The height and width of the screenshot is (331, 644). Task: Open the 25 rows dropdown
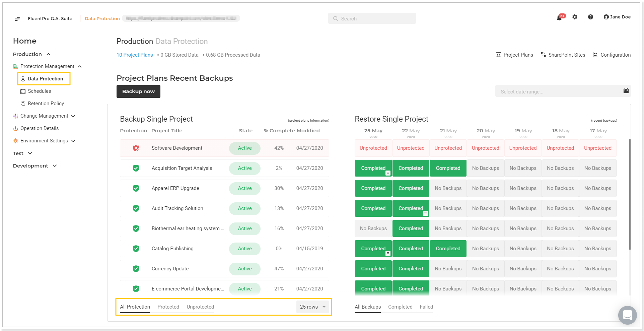312,307
